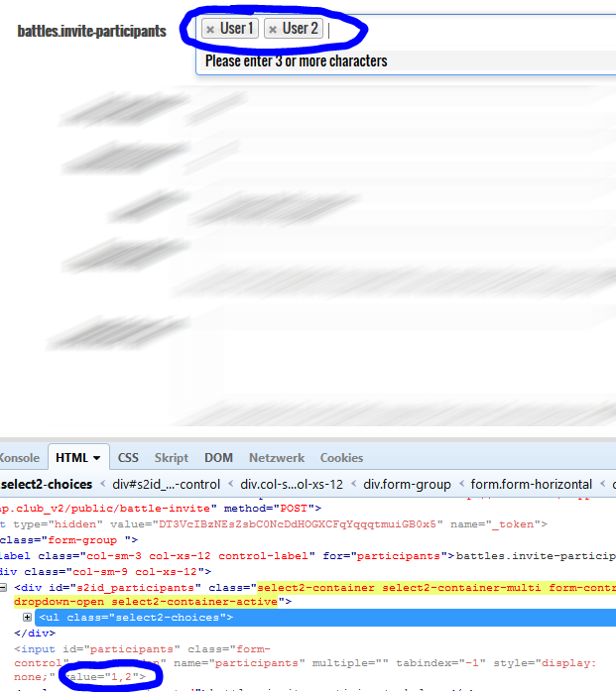This screenshot has width=616, height=692.
Task: Click the battles.invite-participants label
Action: 91,31
